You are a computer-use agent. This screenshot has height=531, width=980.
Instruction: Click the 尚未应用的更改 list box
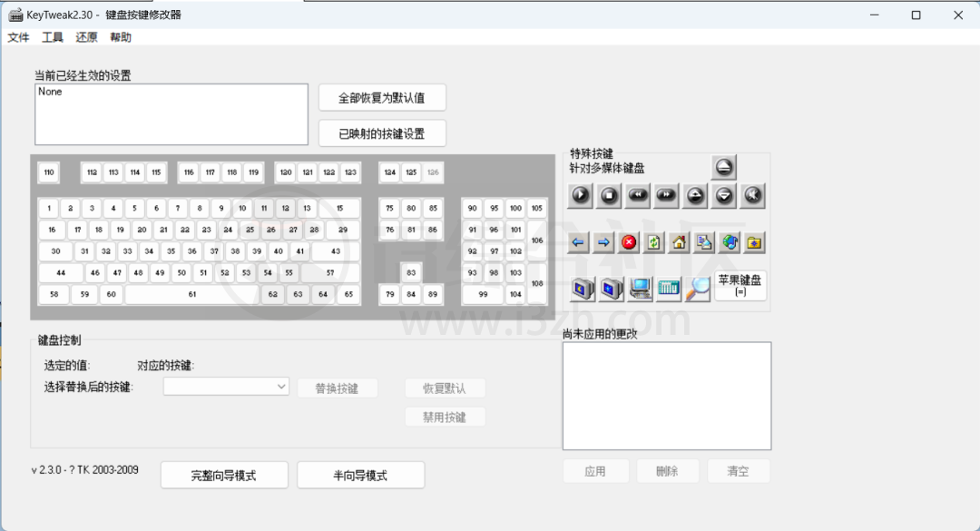point(667,396)
